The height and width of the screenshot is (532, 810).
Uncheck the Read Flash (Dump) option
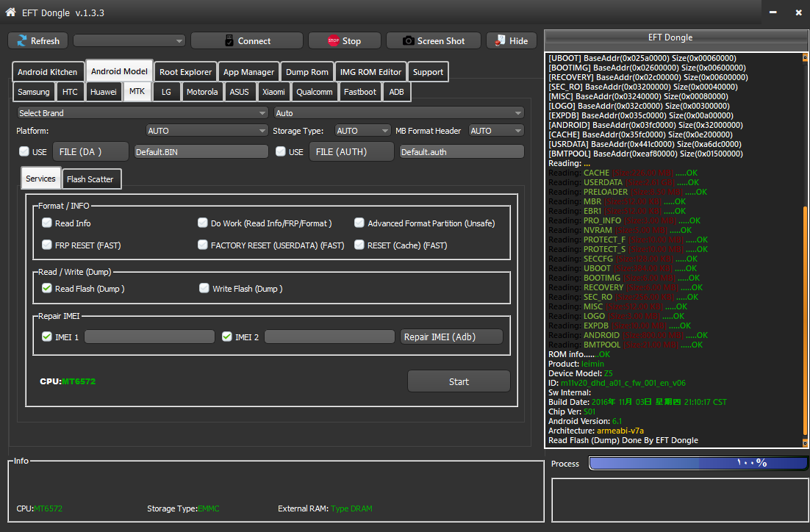pos(47,288)
